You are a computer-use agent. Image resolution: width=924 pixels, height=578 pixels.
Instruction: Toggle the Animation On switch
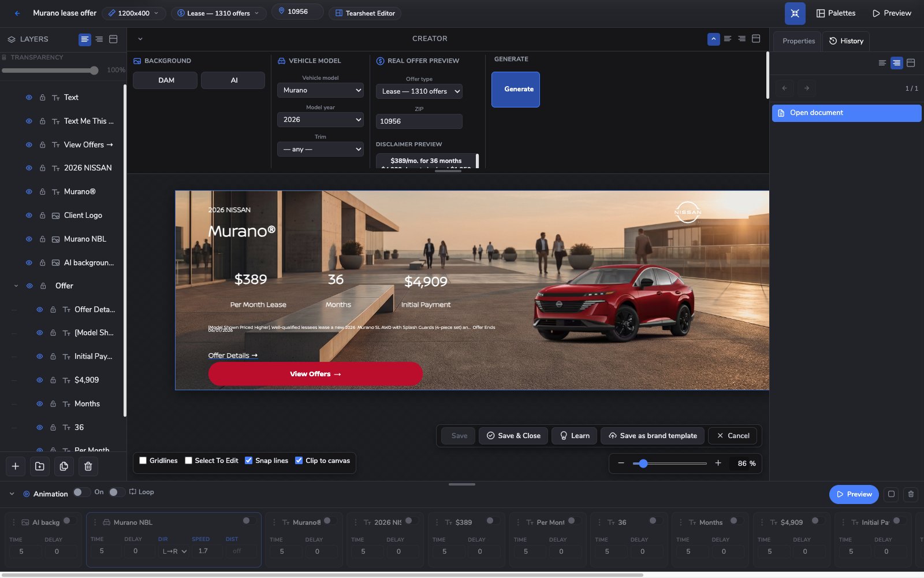click(81, 492)
